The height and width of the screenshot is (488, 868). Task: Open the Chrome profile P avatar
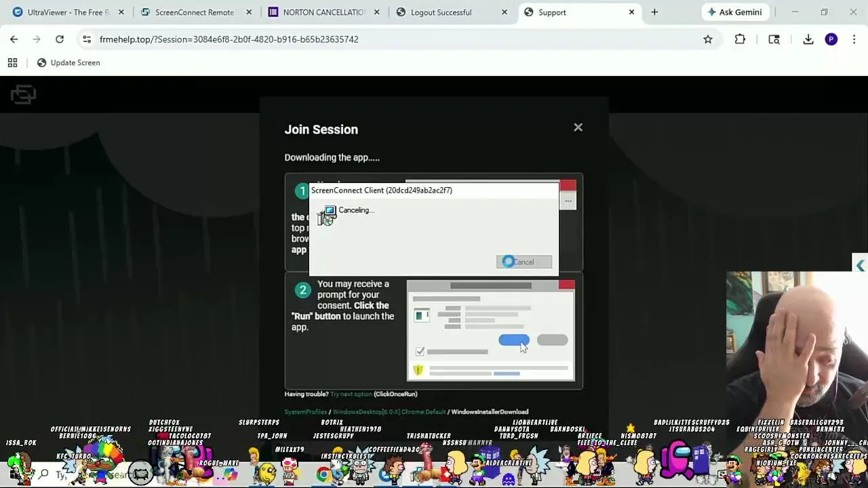click(831, 39)
